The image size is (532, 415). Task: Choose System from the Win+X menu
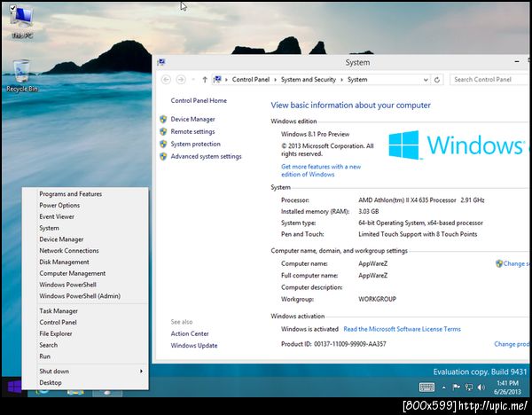pos(85,228)
